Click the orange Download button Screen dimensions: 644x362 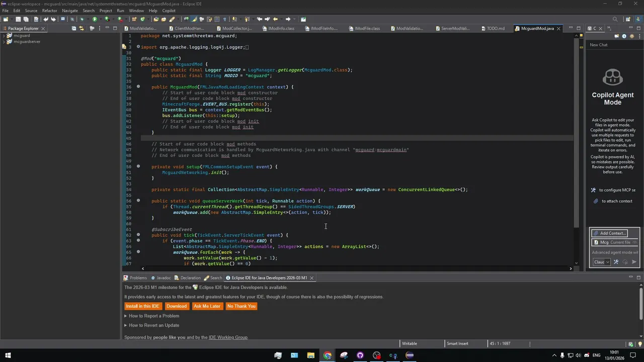177,306
